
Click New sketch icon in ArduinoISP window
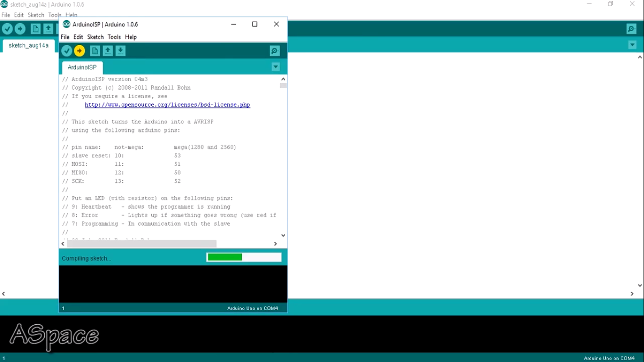(x=95, y=51)
